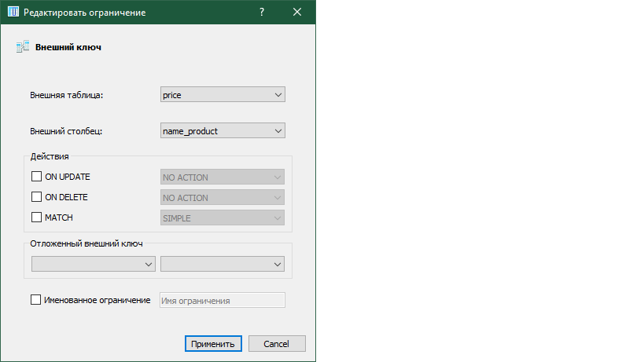Image resolution: width=644 pixels, height=362 pixels.
Task: Click the foreign key icon beside Внешний ключ
Action: [23, 47]
